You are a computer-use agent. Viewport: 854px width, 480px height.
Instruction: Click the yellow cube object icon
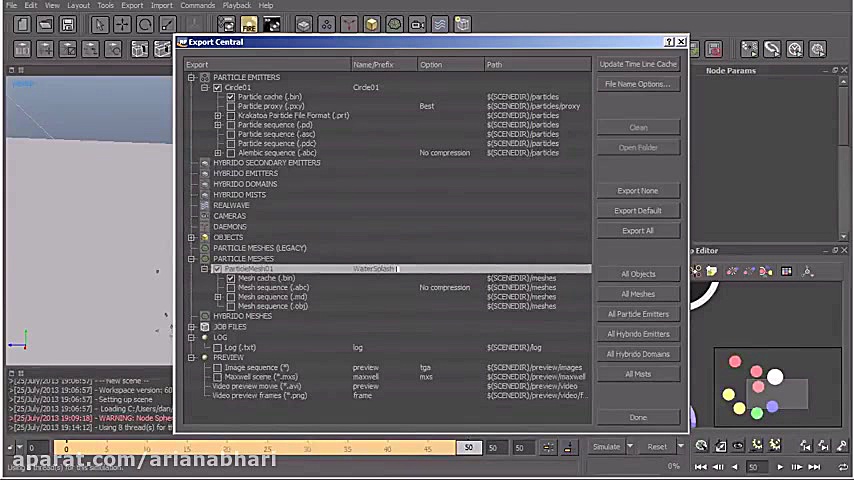tap(371, 25)
